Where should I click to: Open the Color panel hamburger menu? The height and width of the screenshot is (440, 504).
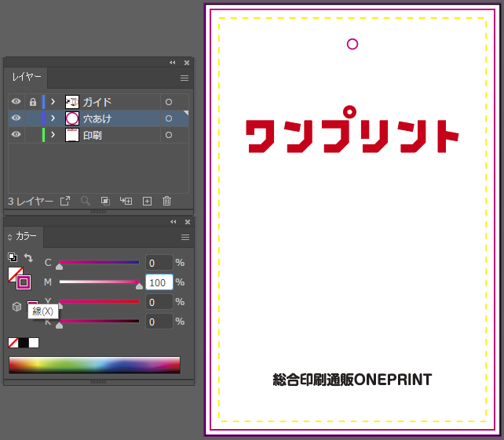tap(185, 237)
